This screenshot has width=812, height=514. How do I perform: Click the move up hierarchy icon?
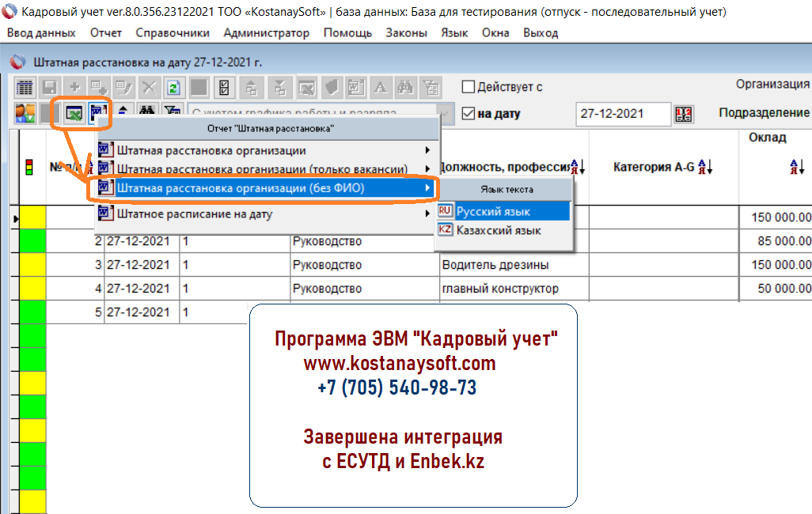coord(251,88)
